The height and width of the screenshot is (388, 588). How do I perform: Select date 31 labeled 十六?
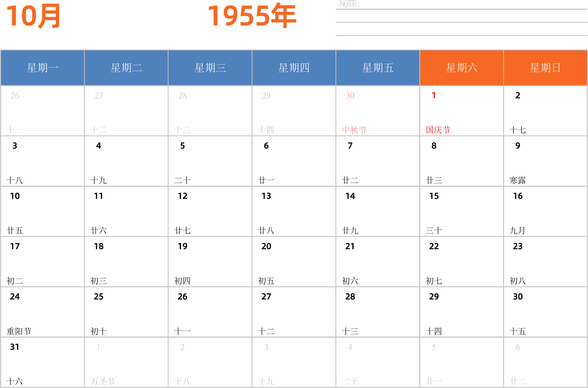[x=43, y=362]
